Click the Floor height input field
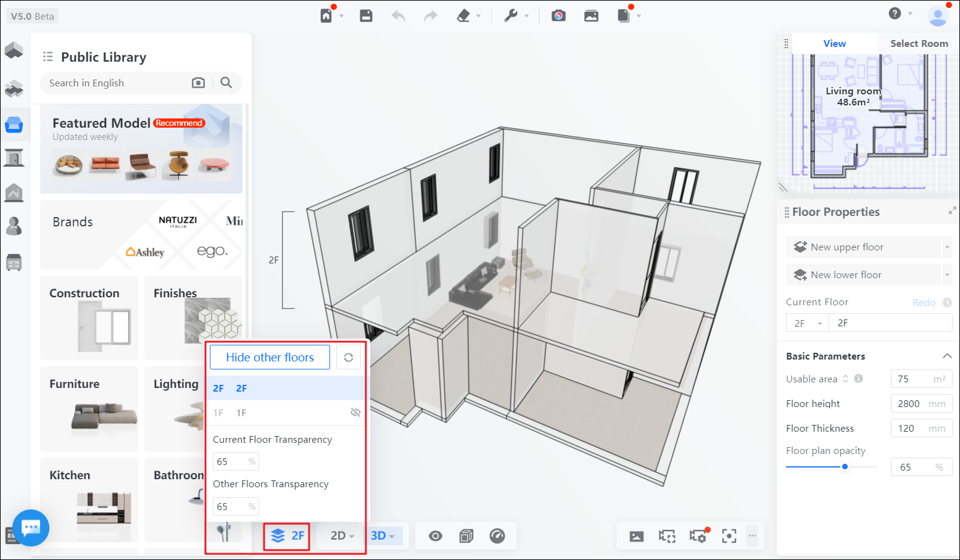This screenshot has height=560, width=960. (912, 404)
